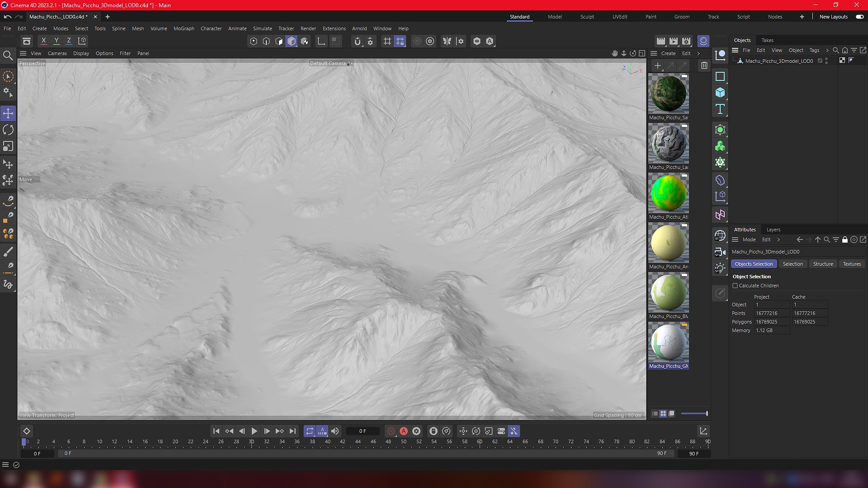Image resolution: width=868 pixels, height=488 pixels.
Task: Open the Textures attributes tab
Action: (852, 264)
